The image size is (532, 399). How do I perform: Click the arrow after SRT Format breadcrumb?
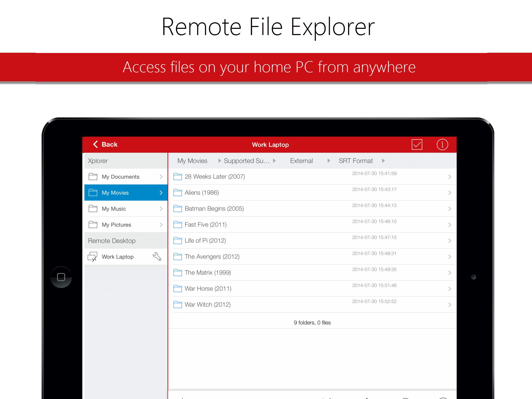(x=383, y=161)
